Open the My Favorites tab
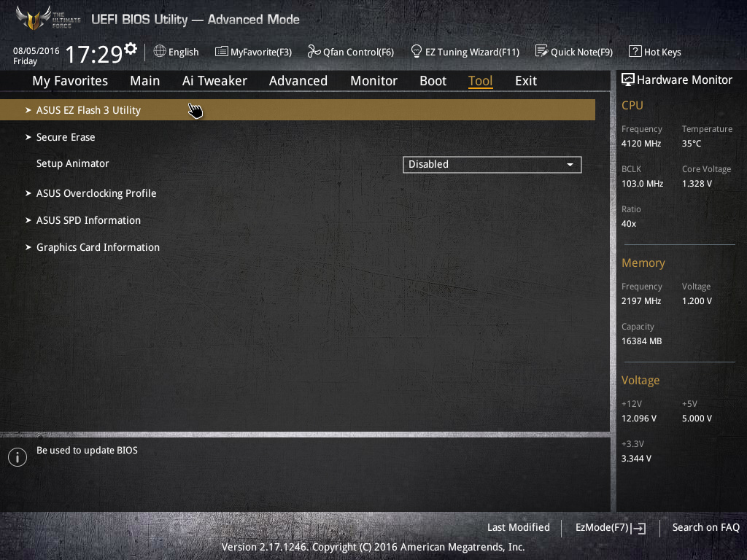 click(70, 81)
